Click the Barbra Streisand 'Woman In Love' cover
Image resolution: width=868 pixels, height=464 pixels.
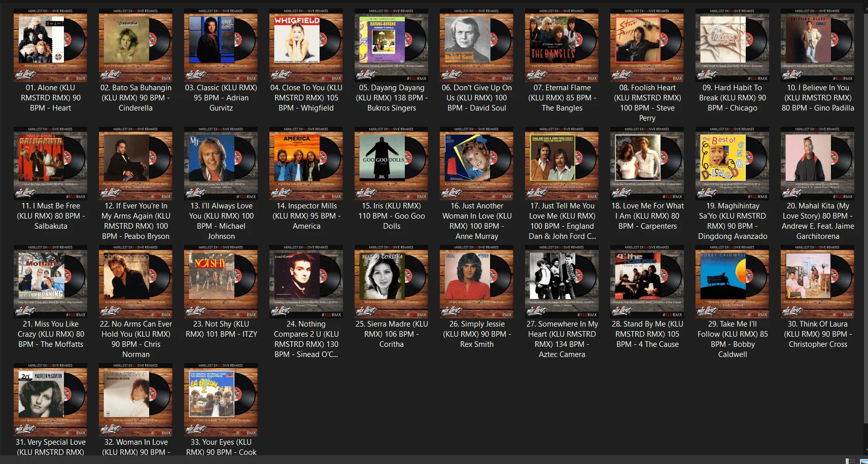pos(136,400)
